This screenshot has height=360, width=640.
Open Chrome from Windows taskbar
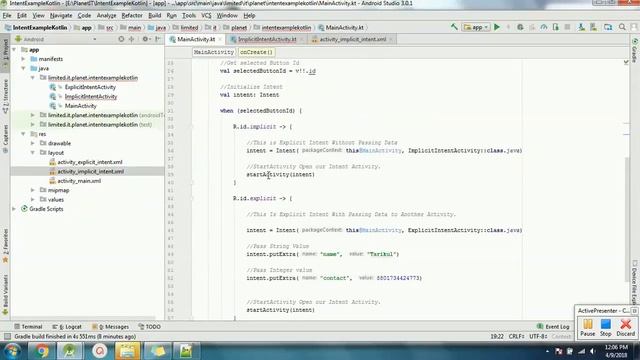pyautogui.click(x=41, y=351)
